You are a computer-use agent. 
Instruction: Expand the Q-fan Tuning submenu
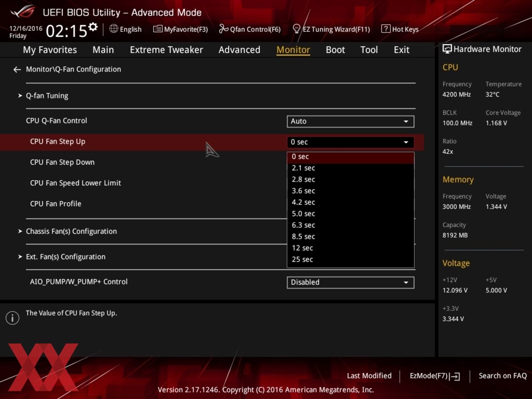47,96
